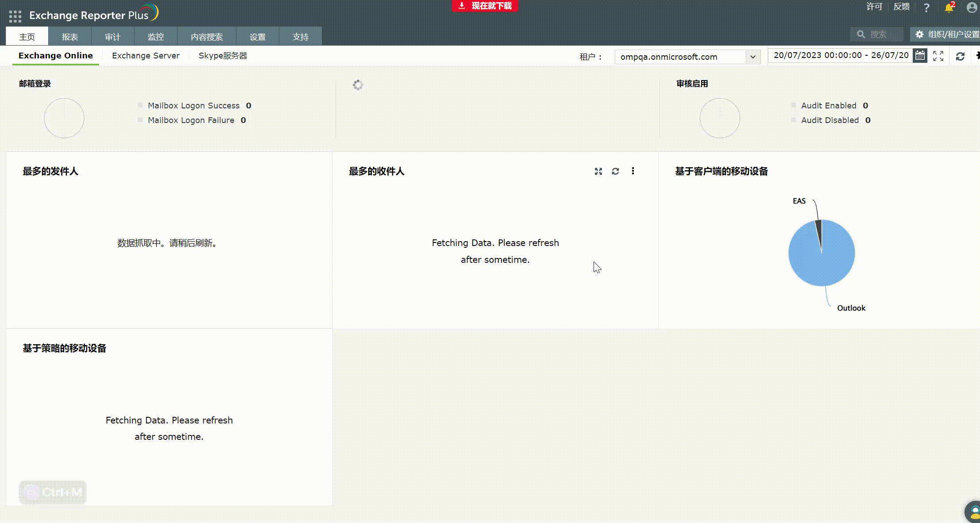
Task: Open the 反馈 feedback link
Action: click(901, 7)
